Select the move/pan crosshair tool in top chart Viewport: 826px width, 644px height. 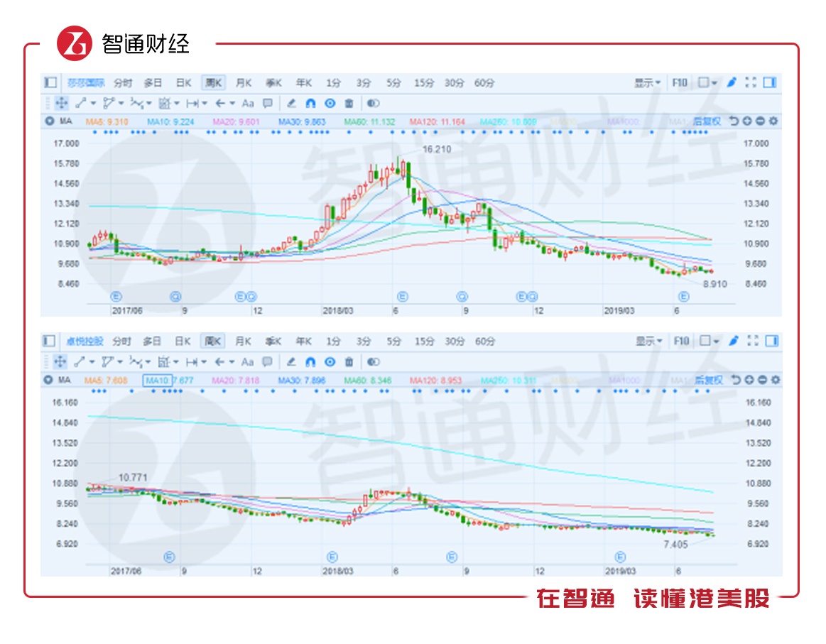[x=61, y=103]
